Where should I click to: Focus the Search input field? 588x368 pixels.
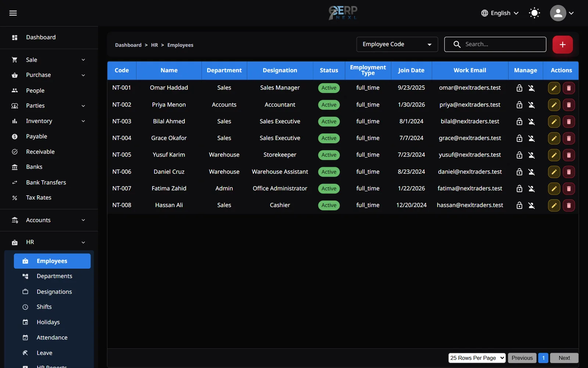[495, 44]
